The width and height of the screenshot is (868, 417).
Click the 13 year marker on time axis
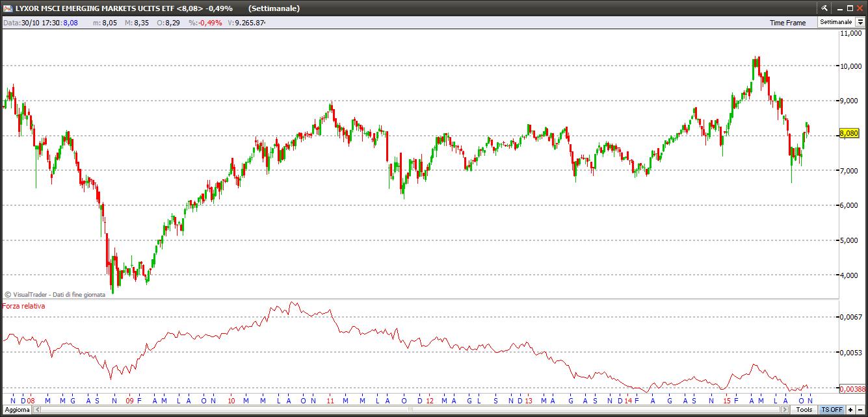(x=528, y=401)
